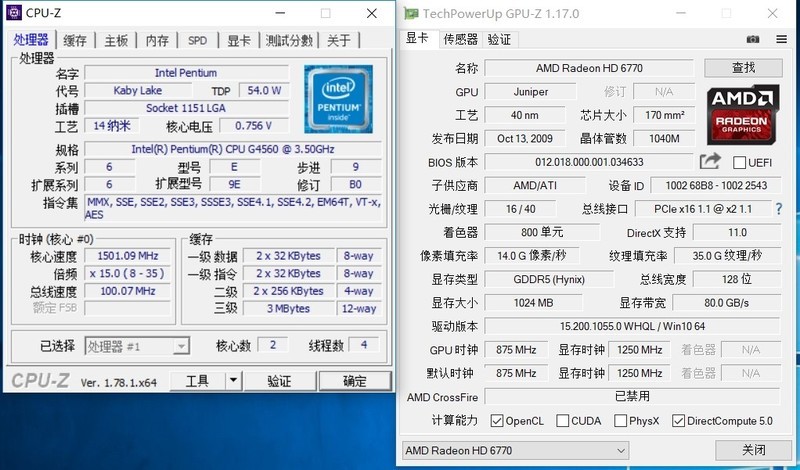Image resolution: width=800 pixels, height=470 pixels.
Task: Toggle the DirectCompute 5.0 checkbox
Action: point(678,420)
